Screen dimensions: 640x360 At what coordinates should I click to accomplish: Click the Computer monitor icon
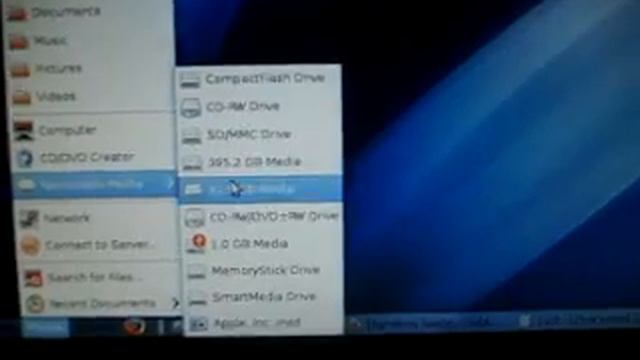pos(23,131)
